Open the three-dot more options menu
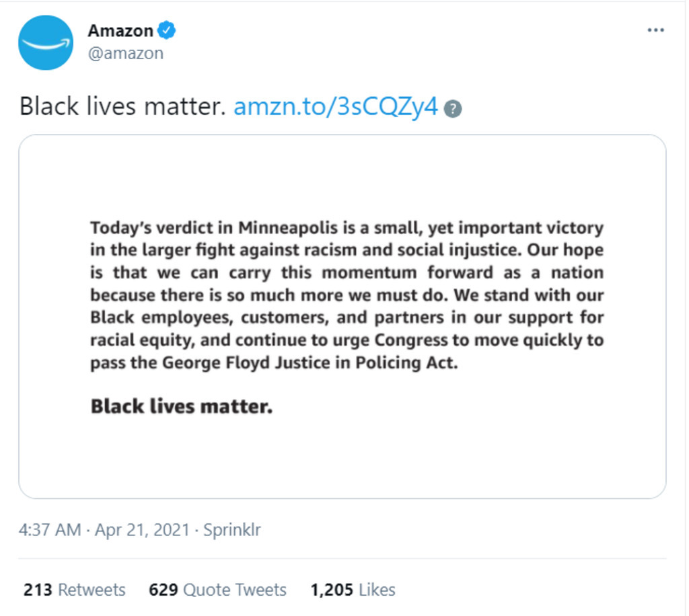689x616 pixels. tap(655, 31)
